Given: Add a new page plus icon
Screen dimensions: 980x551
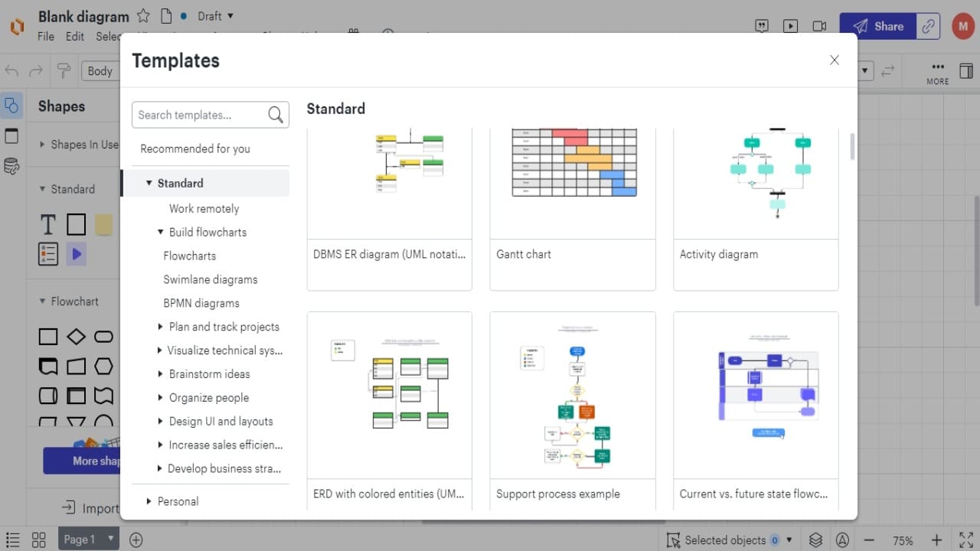Looking at the screenshot, I should [136, 540].
